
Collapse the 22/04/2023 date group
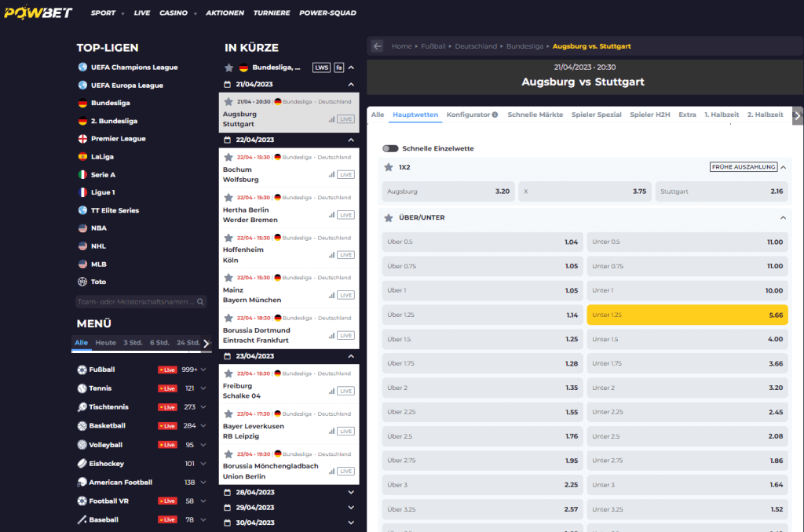[351, 140]
